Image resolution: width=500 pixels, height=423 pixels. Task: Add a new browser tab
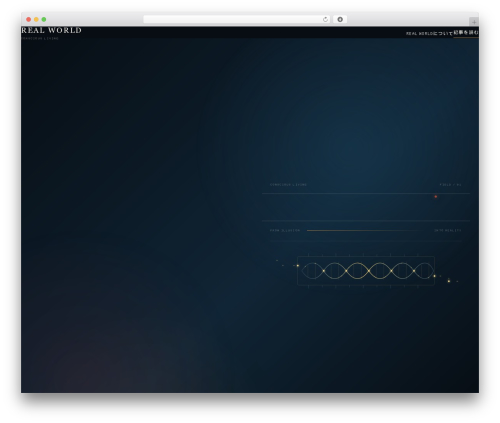(474, 22)
